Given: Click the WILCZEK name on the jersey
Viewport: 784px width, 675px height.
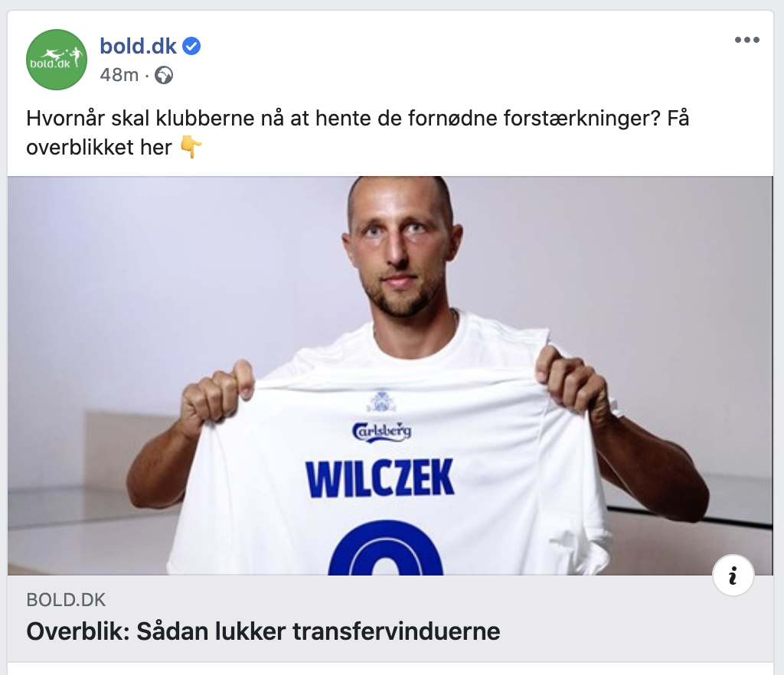Looking at the screenshot, I should (x=380, y=478).
